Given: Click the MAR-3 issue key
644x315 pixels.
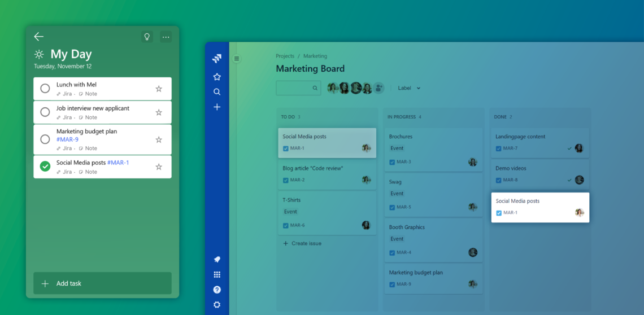Looking at the screenshot, I should tap(404, 162).
